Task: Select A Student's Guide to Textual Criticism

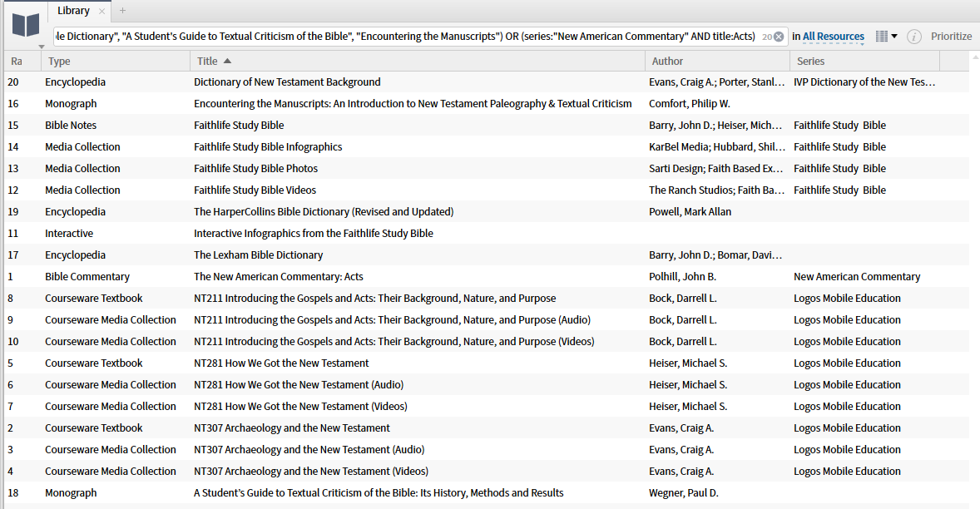Action: (379, 492)
